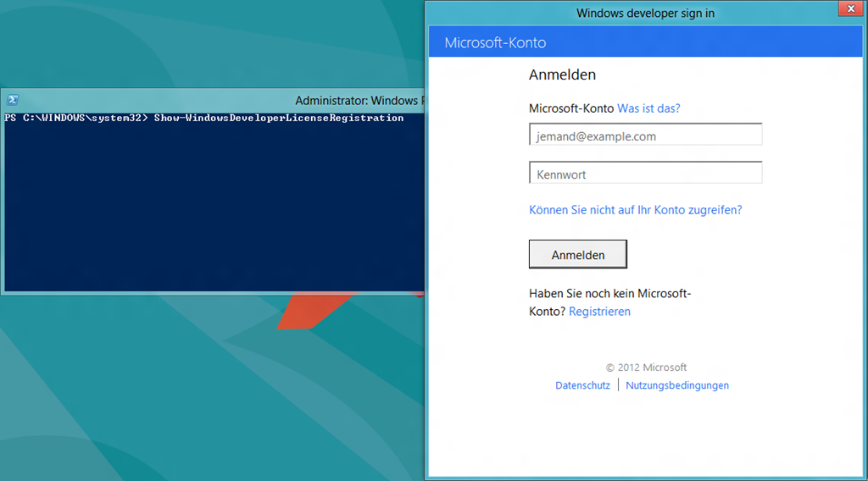
Task: Focus the jemand@example.com email field
Action: [x=645, y=135]
